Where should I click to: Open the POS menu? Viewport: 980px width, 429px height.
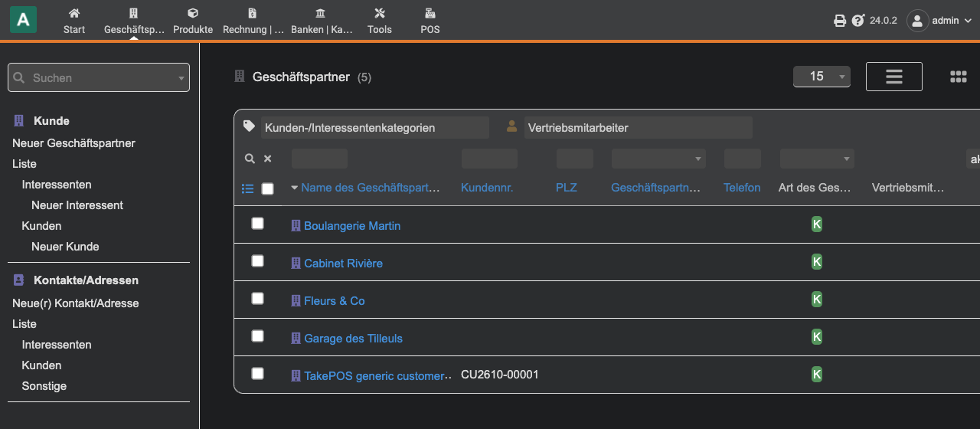[430, 21]
